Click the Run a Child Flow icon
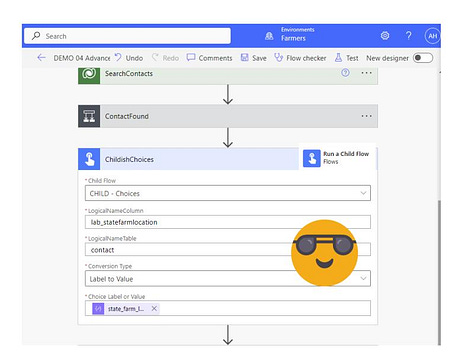Viewport: 474px width, 361px height. click(312, 158)
